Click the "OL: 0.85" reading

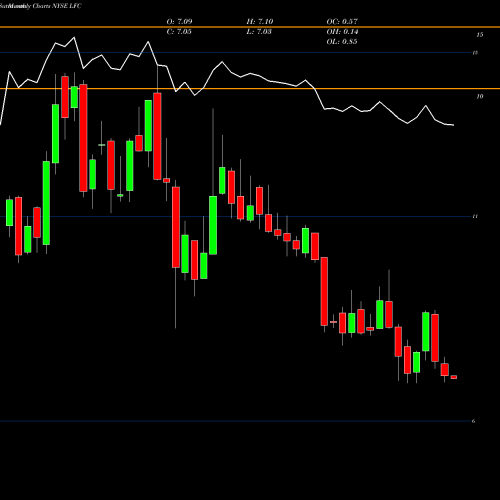(x=342, y=42)
